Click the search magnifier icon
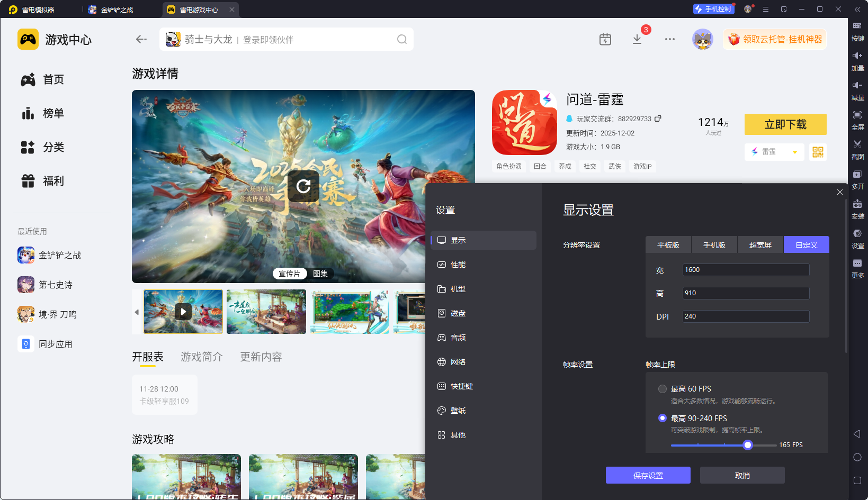 (402, 39)
